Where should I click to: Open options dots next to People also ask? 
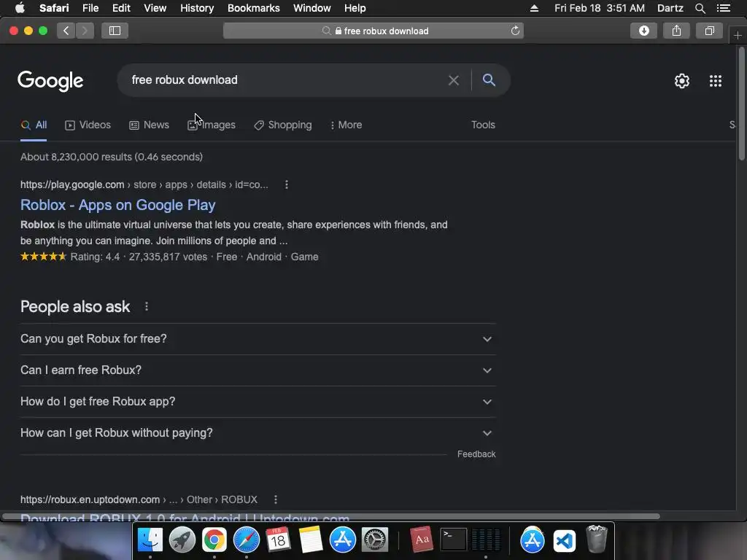click(x=146, y=307)
